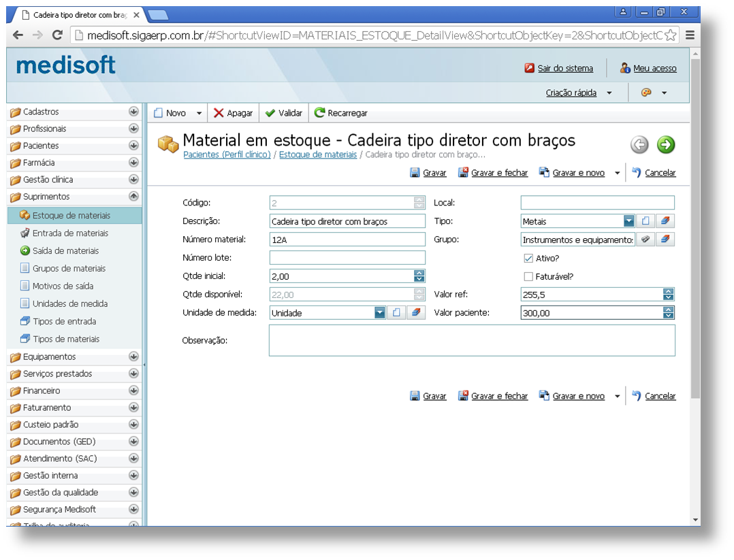Open the Unidade de medida dropdown arrow
Viewport: 734px width, 560px height.
[x=380, y=312]
